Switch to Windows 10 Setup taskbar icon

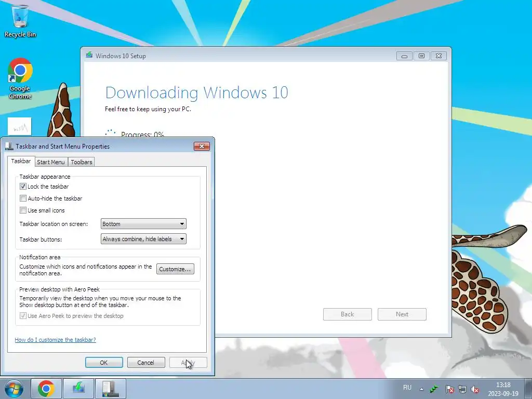click(78, 389)
